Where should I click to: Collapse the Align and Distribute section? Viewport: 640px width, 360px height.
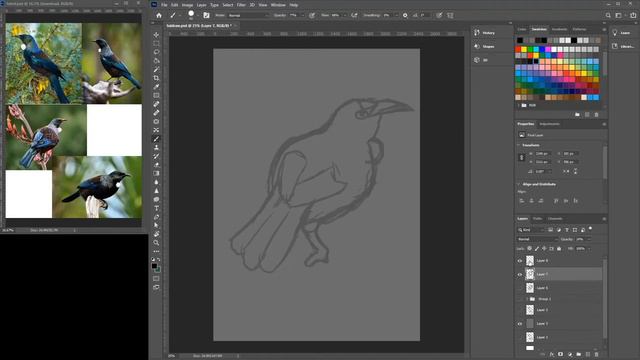tap(519, 184)
